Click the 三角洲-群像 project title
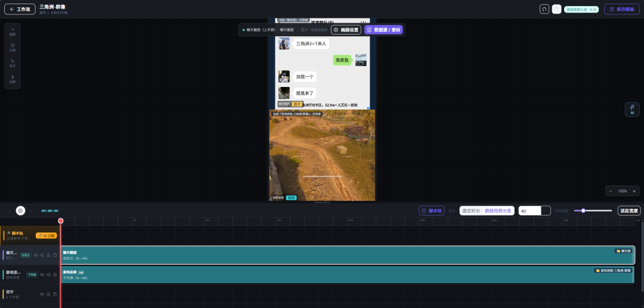This screenshot has height=308, width=644. [x=52, y=7]
